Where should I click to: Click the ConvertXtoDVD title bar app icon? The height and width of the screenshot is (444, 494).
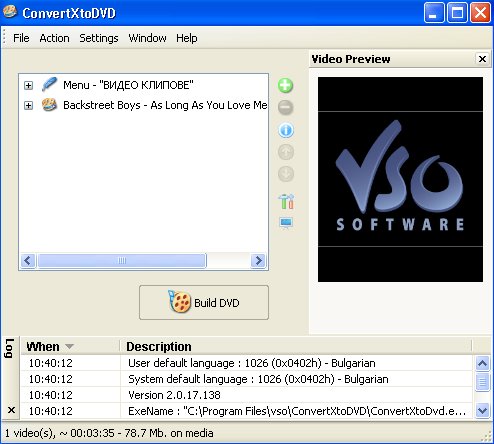[x=9, y=12]
